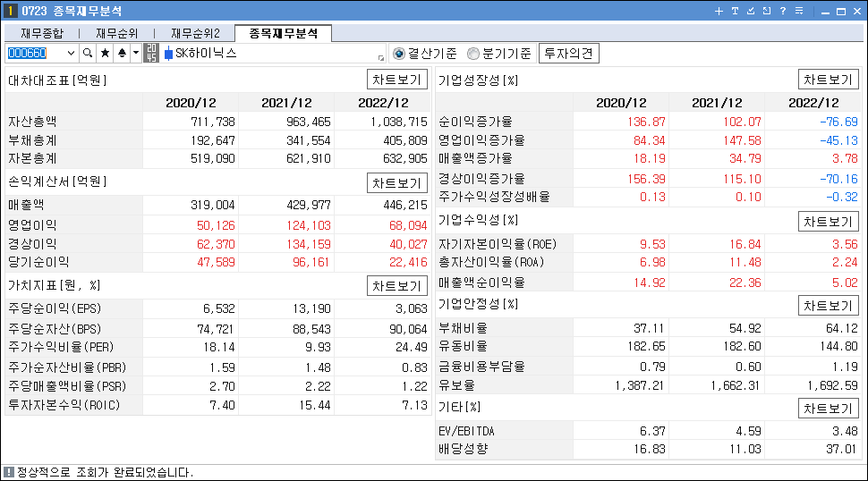Image resolution: width=868 pixels, height=481 pixels.
Task: Click 차트보기 for 기업안정성 section
Action: click(x=828, y=306)
